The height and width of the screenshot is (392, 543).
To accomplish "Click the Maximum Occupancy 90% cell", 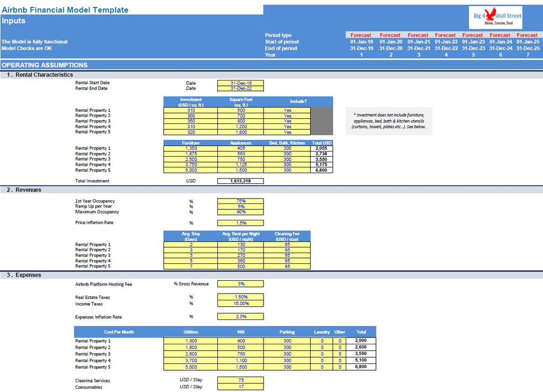I will pyautogui.click(x=240, y=212).
